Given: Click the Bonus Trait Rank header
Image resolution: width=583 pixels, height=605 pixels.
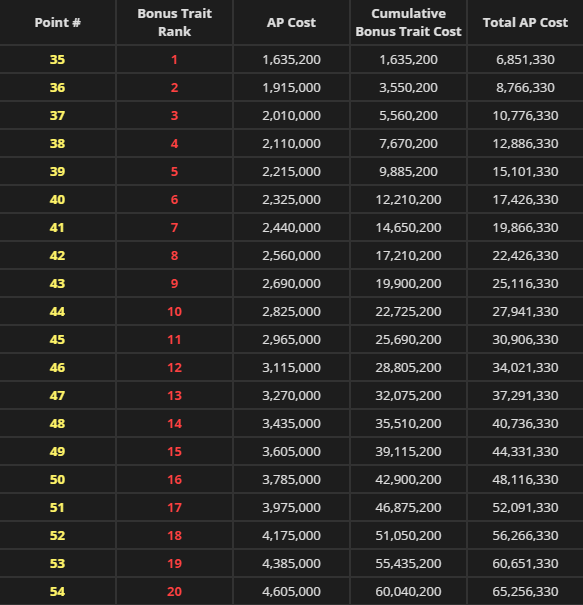Looking at the screenshot, I should tap(174, 22).
